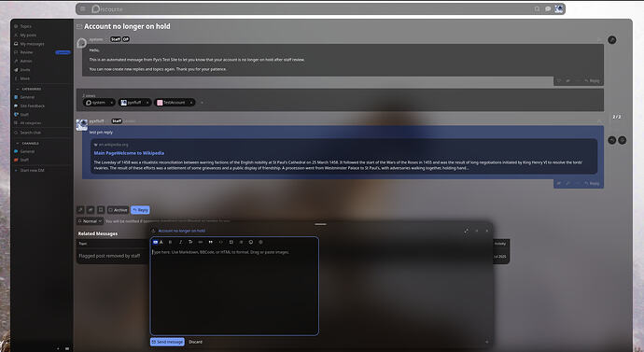Open Flagged post removed by staff message
644x352 pixels.
tap(109, 256)
